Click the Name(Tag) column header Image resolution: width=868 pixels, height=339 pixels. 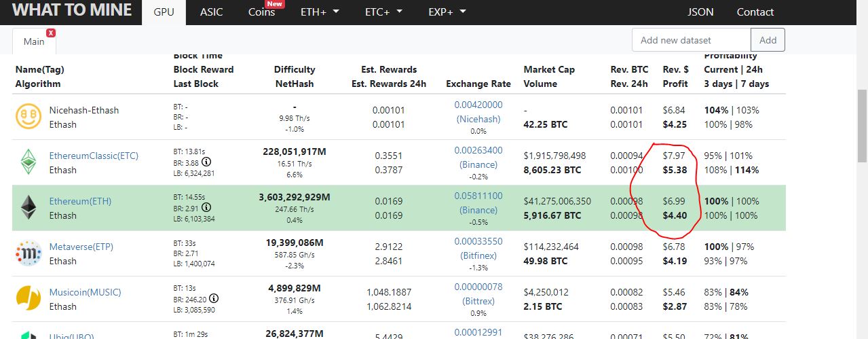[x=39, y=69]
